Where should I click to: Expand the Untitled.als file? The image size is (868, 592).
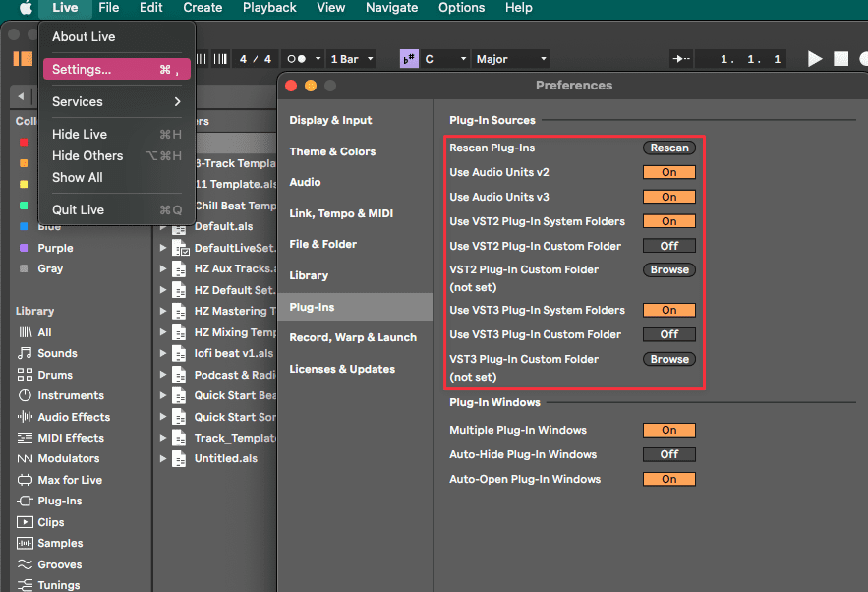click(163, 458)
